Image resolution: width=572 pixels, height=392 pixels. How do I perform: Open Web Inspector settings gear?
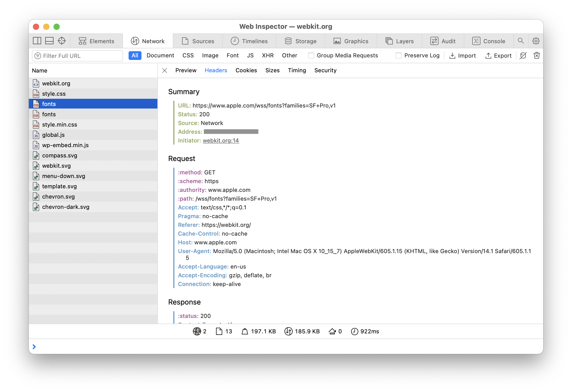(x=536, y=41)
